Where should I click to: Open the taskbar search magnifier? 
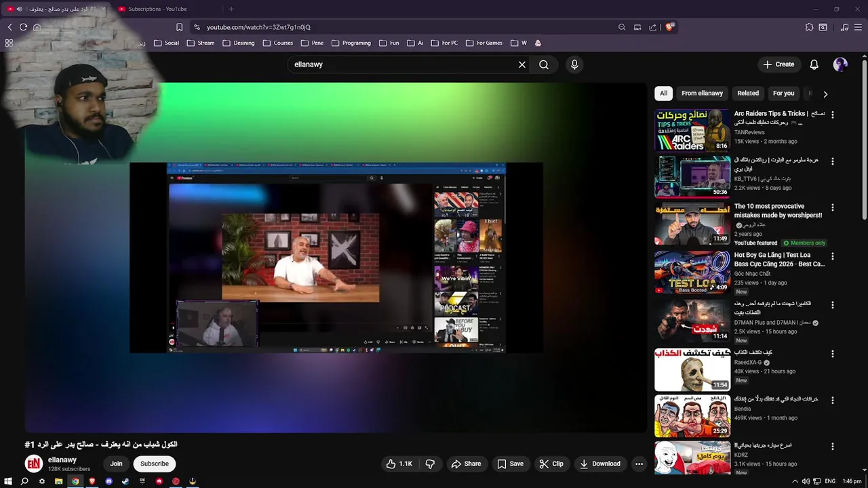tap(24, 481)
